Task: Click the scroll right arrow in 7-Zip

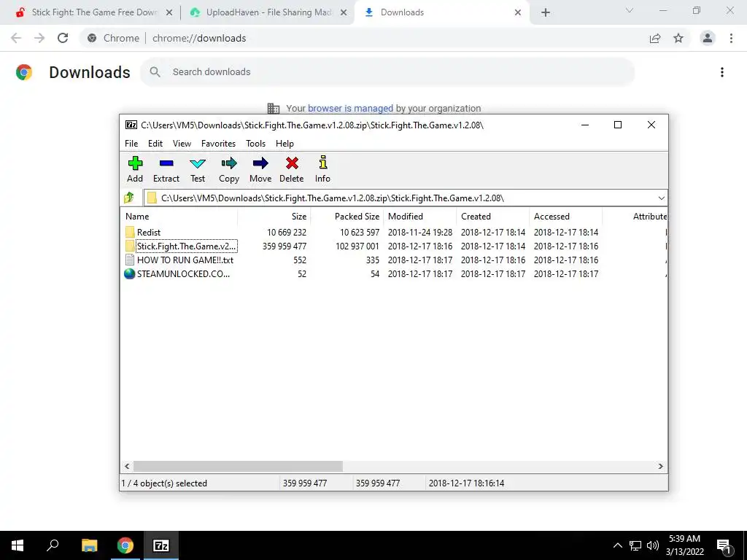Action: click(661, 466)
